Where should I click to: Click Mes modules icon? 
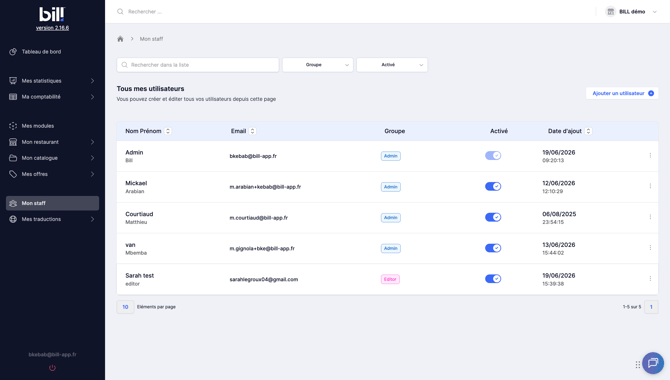(x=13, y=126)
